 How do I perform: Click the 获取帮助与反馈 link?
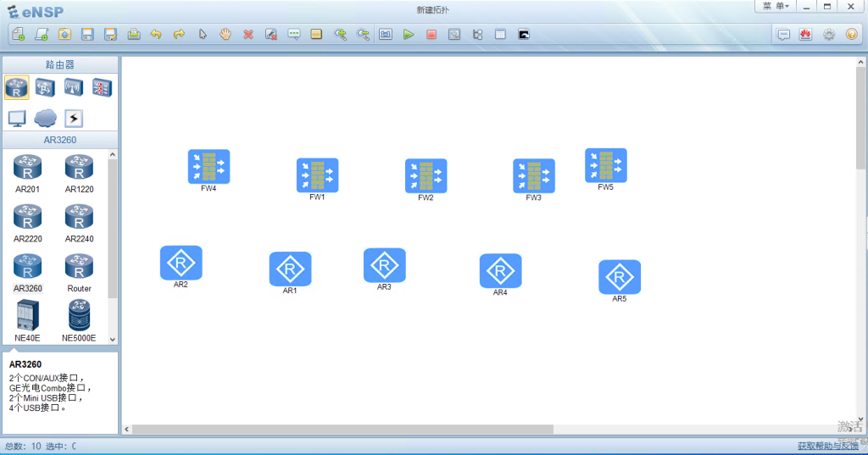(829, 446)
